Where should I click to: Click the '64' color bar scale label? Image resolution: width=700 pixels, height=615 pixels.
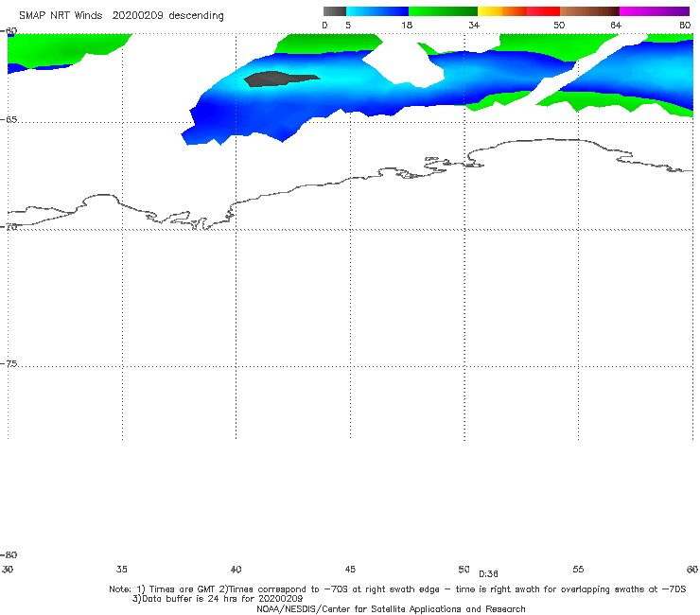616,25
